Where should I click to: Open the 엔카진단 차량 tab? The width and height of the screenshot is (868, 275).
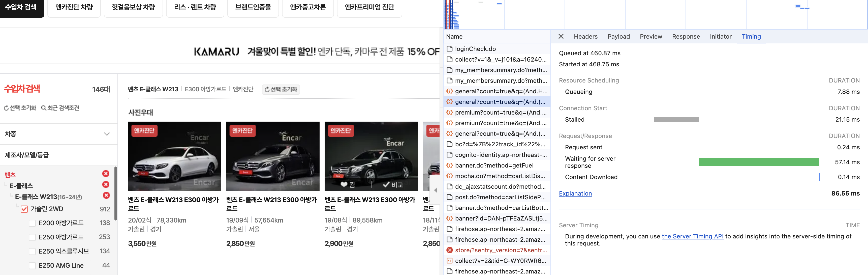(74, 7)
